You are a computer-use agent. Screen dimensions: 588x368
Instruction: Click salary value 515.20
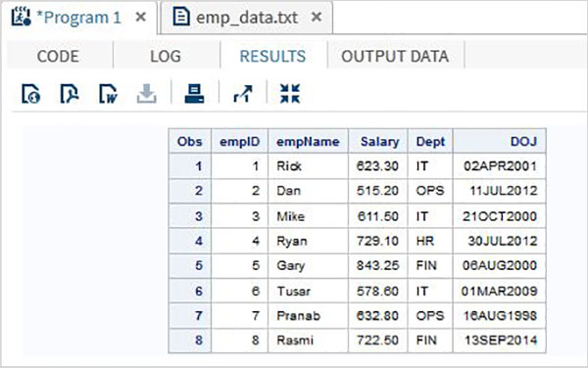pyautogui.click(x=378, y=191)
